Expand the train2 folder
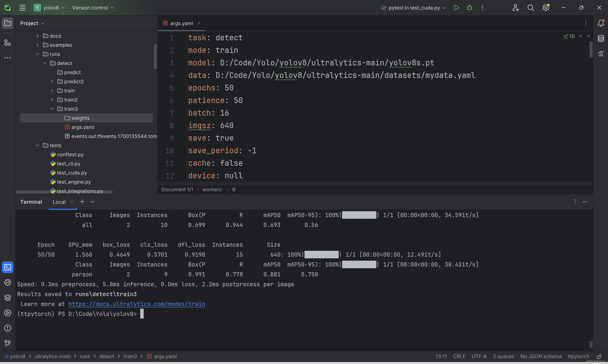Viewport: 608px width, 364px height. pyautogui.click(x=52, y=100)
